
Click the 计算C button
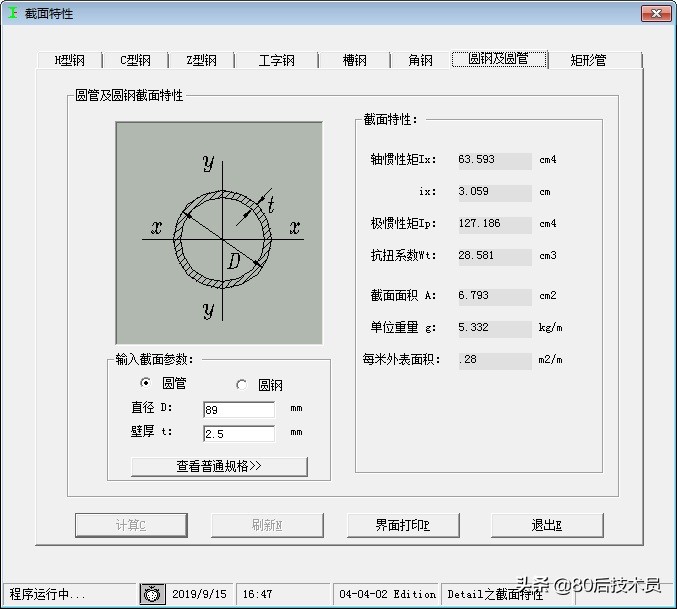click(131, 525)
